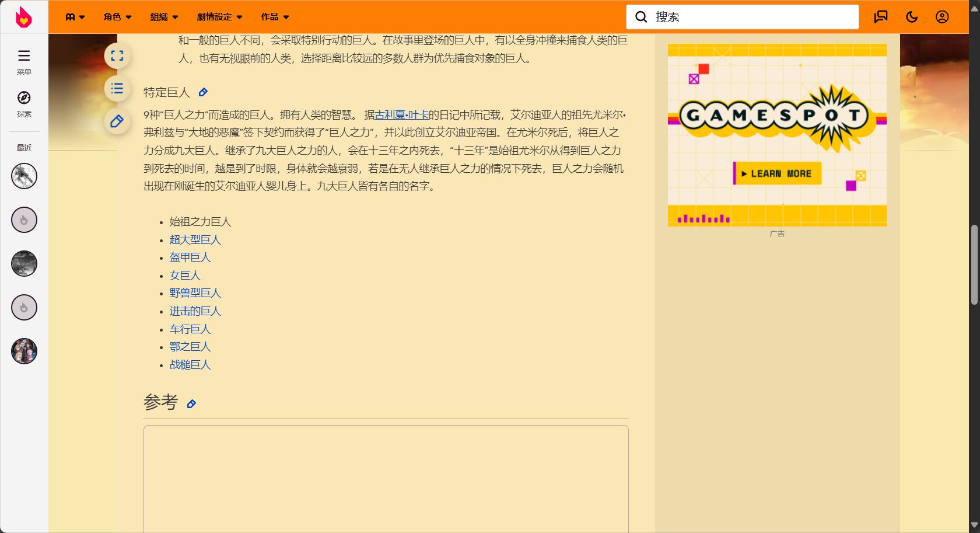Expand article to fullscreen view

pyautogui.click(x=117, y=56)
